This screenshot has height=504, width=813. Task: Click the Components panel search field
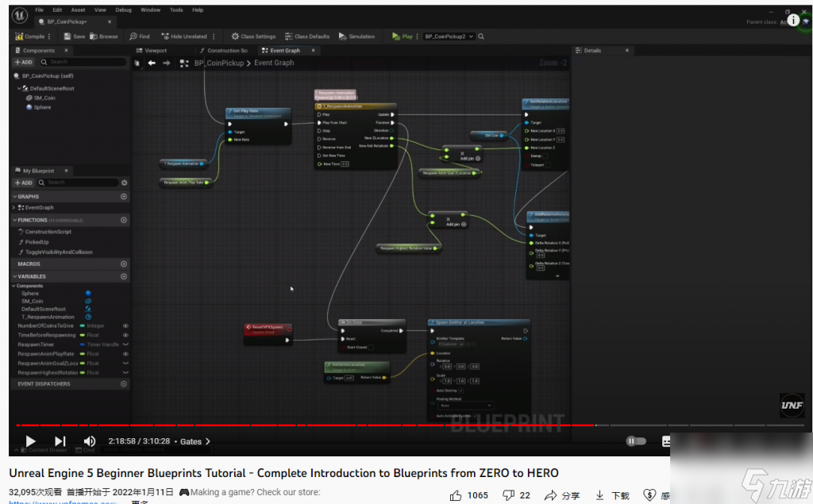(83, 62)
